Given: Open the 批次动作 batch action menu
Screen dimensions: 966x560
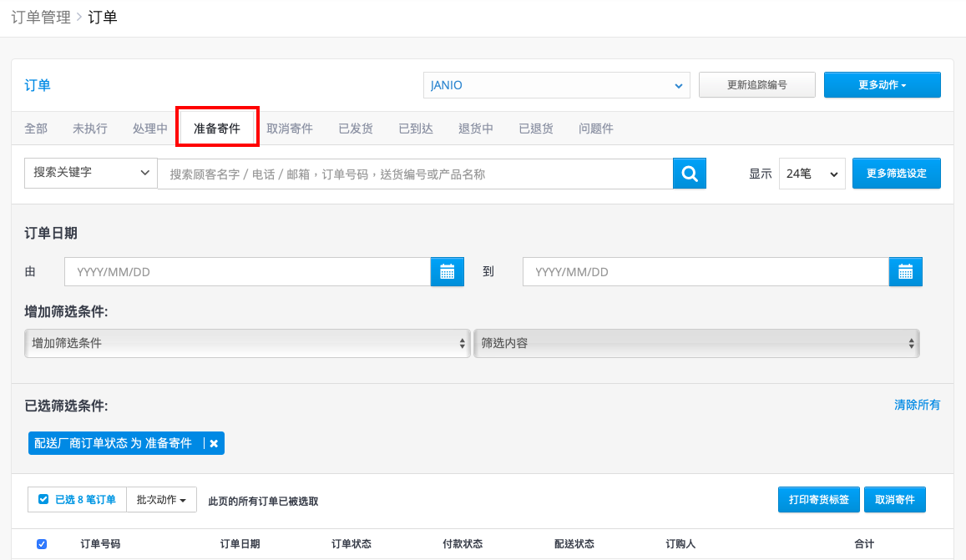Looking at the screenshot, I should 161,500.
